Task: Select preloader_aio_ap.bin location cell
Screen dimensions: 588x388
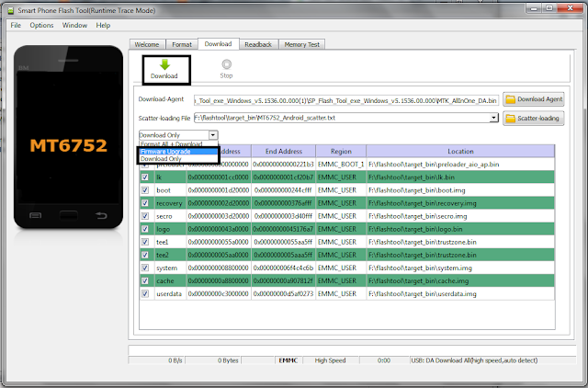Action: (x=460, y=165)
